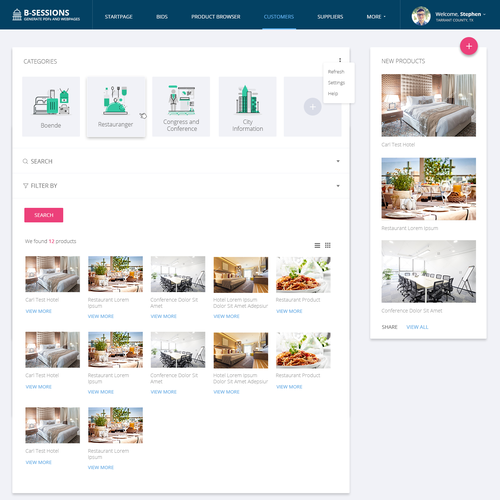This screenshot has width=500, height=500.
Task: Click View More under third-row Carl Test Hotel
Action: tap(39, 462)
